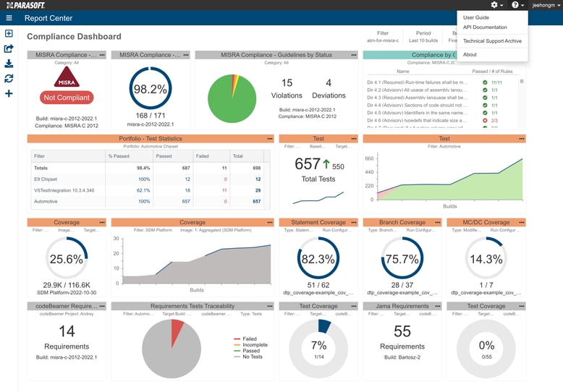The width and height of the screenshot is (563, 392).
Task: Select About from help menu
Action: [x=470, y=54]
